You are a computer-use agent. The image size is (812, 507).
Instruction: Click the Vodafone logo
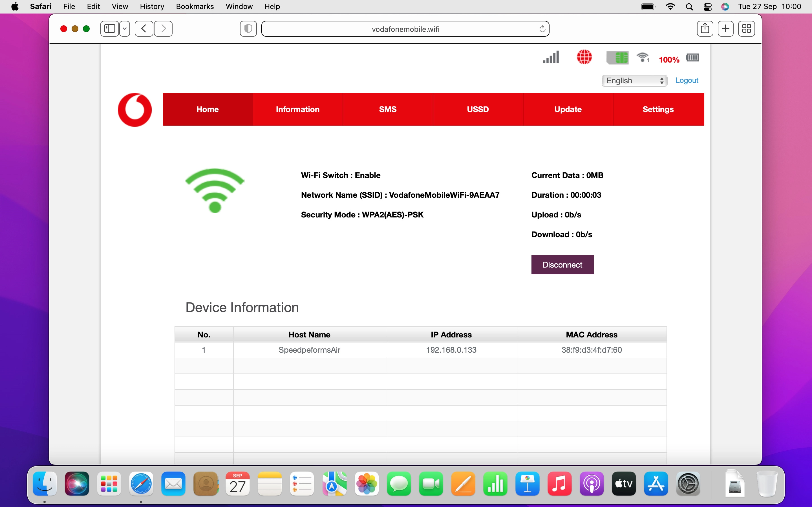[135, 110]
